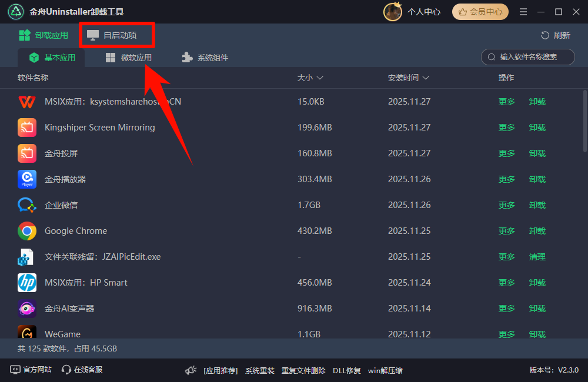Screen dimensions: 588x382
Task: Expand 更多 options for Google Chrome
Action: tap(506, 231)
